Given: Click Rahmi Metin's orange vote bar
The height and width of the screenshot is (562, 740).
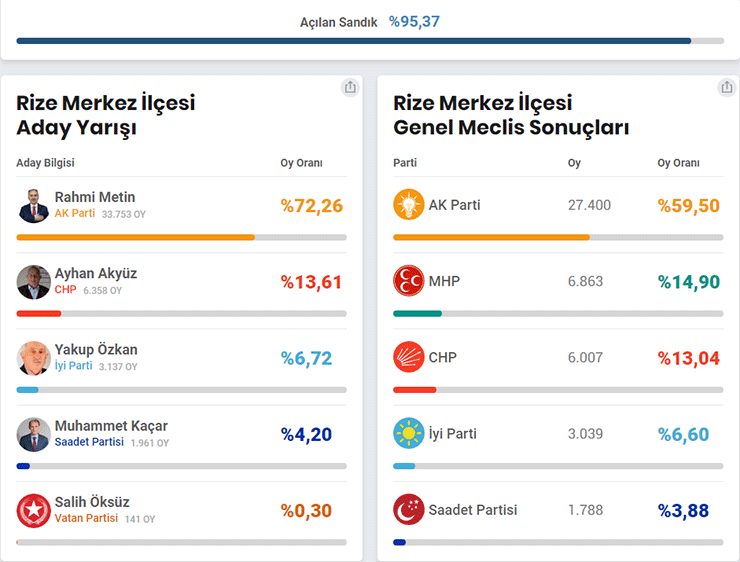Looking at the screenshot, I should click(x=135, y=237).
